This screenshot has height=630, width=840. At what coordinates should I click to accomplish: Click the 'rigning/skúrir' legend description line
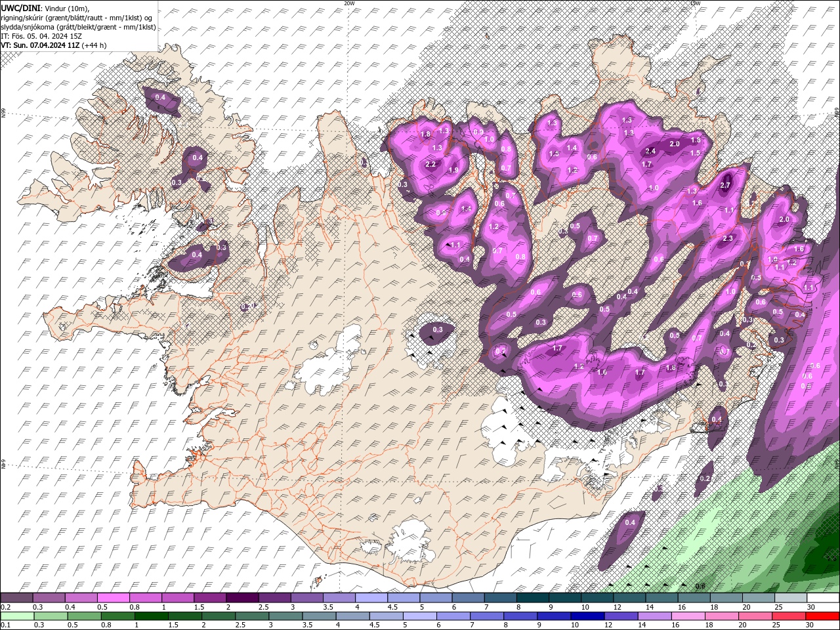coord(77,17)
